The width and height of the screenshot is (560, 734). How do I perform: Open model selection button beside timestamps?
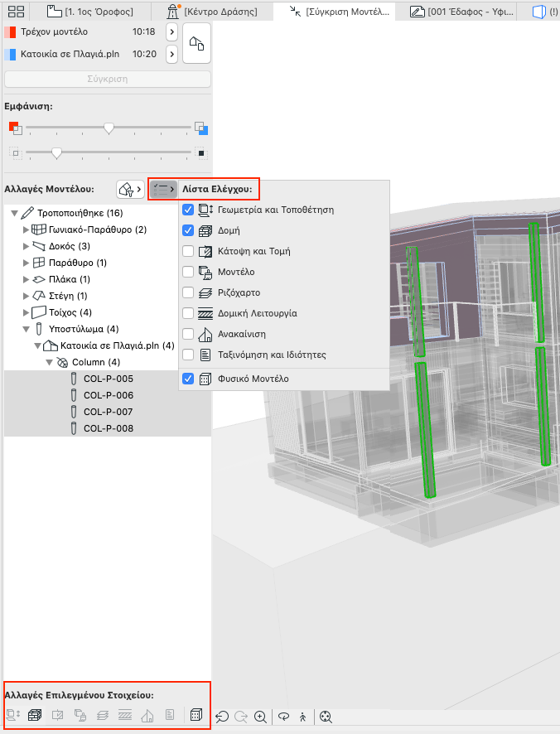[x=196, y=43]
